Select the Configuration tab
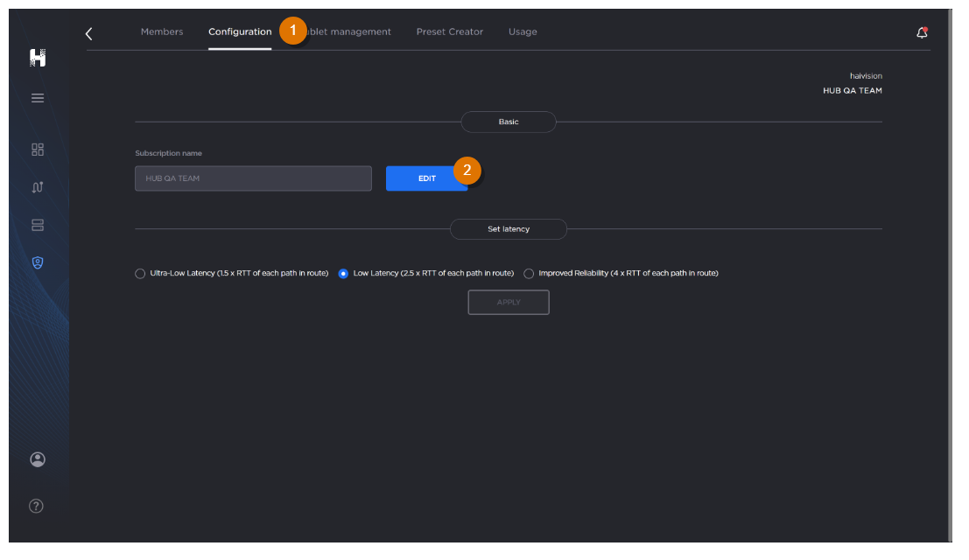The image size is (969, 560). [240, 31]
